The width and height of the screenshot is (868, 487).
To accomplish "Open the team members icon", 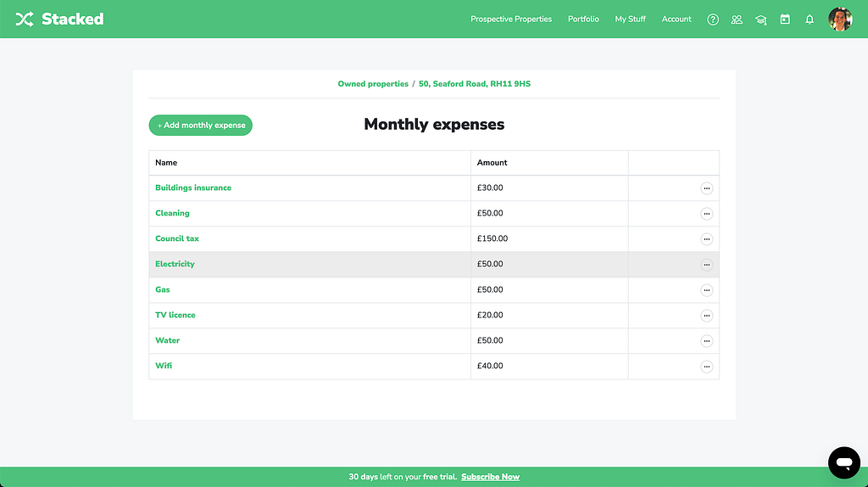I will tap(737, 20).
